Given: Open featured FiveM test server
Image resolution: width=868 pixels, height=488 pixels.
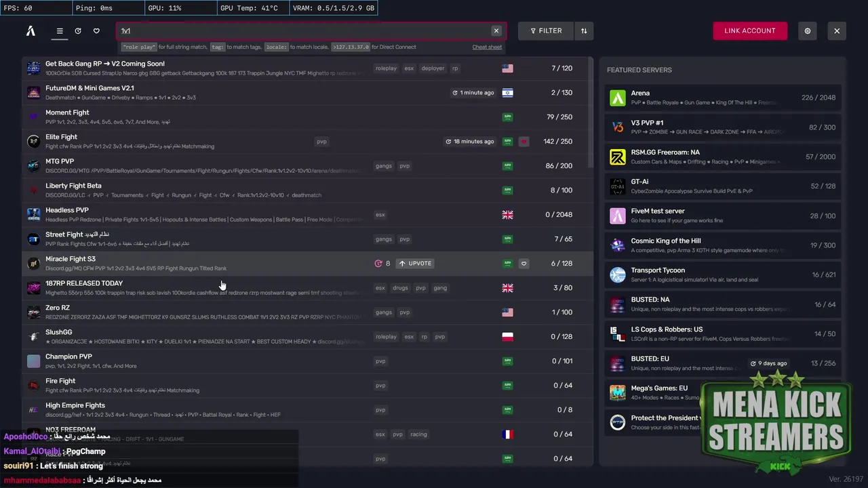Looking at the screenshot, I should point(723,216).
